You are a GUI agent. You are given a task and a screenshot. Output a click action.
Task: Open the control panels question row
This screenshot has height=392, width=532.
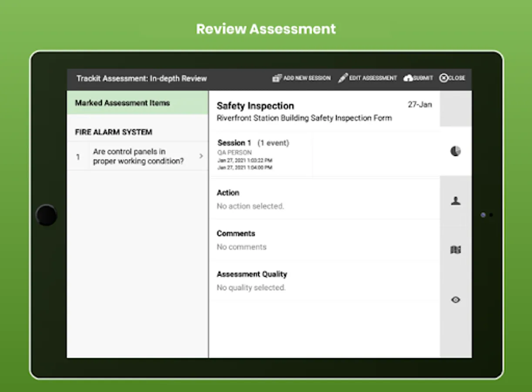138,156
